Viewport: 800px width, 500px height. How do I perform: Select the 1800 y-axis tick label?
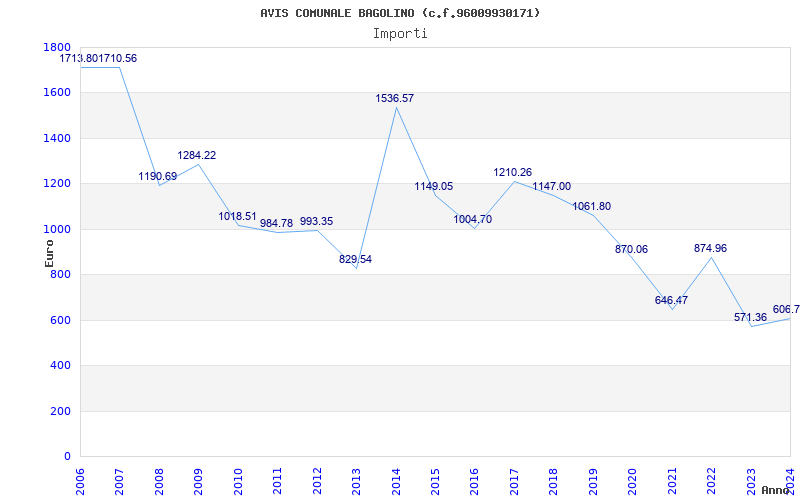[57, 47]
